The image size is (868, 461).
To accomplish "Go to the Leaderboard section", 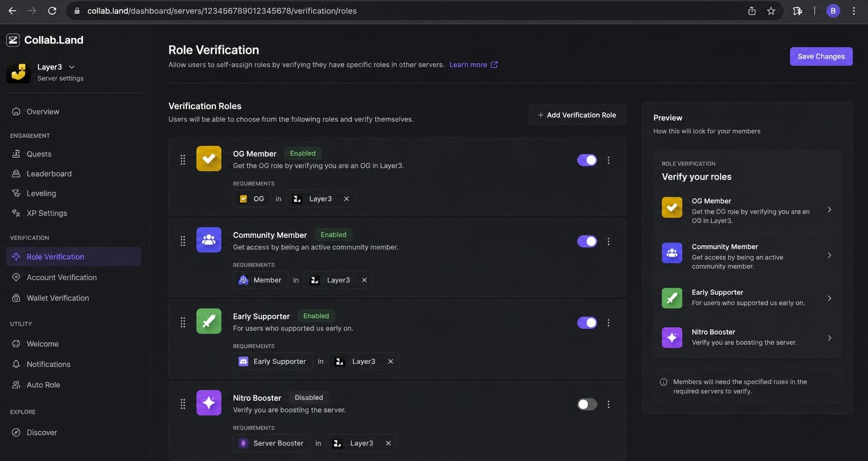I will [74, 174].
